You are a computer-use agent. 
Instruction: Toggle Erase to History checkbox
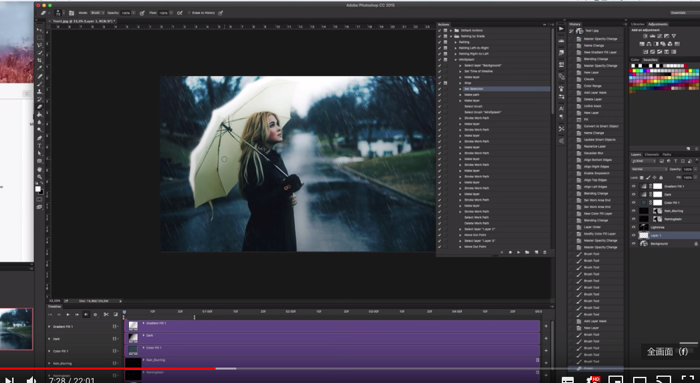(189, 13)
